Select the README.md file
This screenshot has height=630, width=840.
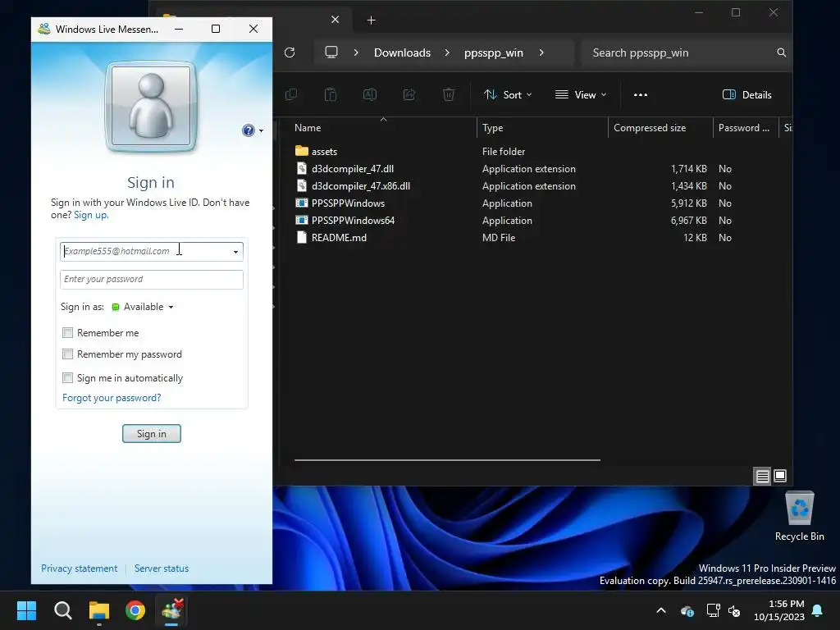click(x=339, y=237)
